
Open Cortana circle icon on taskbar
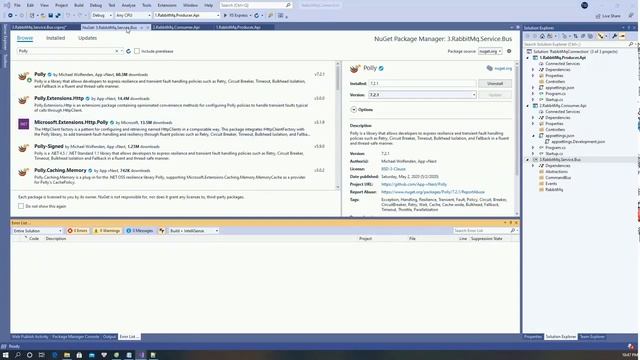[29, 355]
